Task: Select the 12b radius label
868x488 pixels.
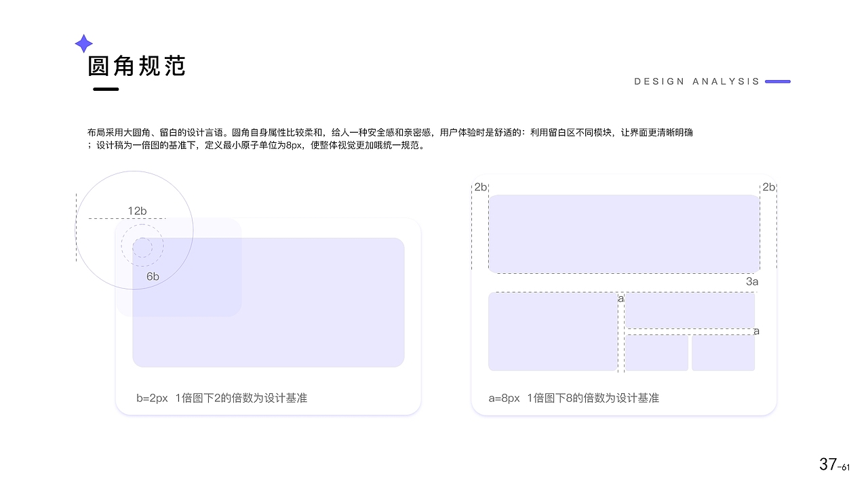Action: click(x=138, y=211)
